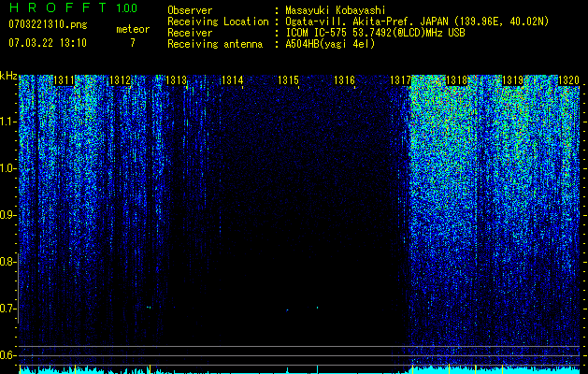Click the Receiving Location label
The height and width of the screenshot is (374, 588).
[x=218, y=22]
